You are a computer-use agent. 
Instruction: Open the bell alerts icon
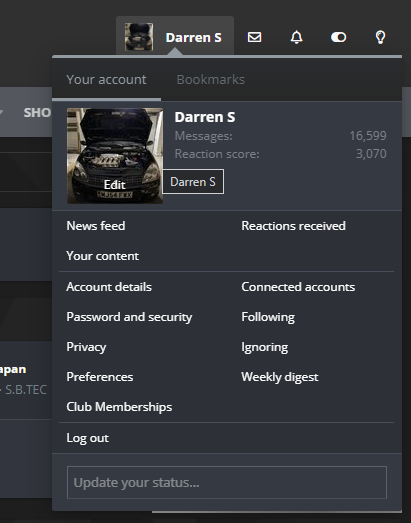pos(297,37)
